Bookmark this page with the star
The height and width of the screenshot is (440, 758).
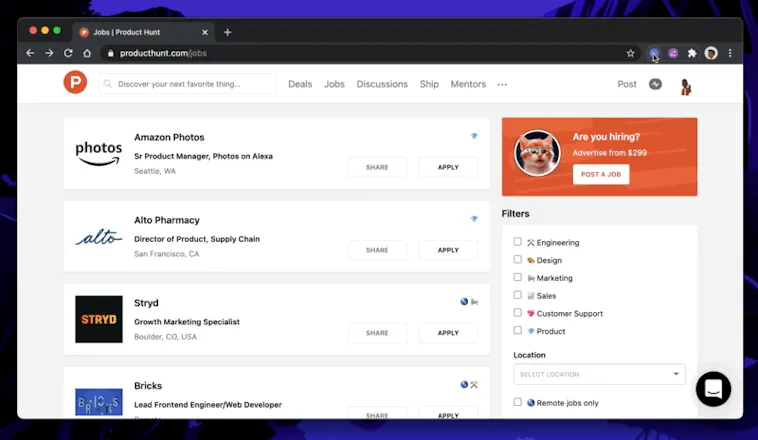[x=630, y=53]
